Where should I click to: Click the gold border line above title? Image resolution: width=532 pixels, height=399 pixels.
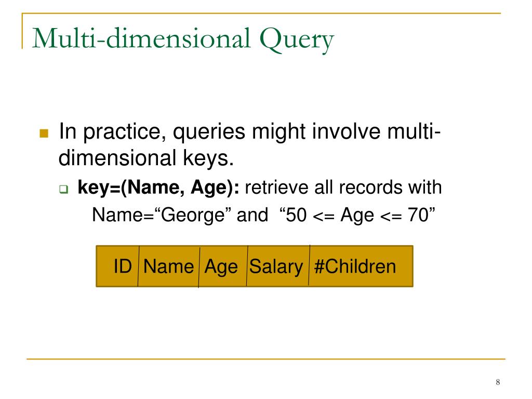(261, 13)
